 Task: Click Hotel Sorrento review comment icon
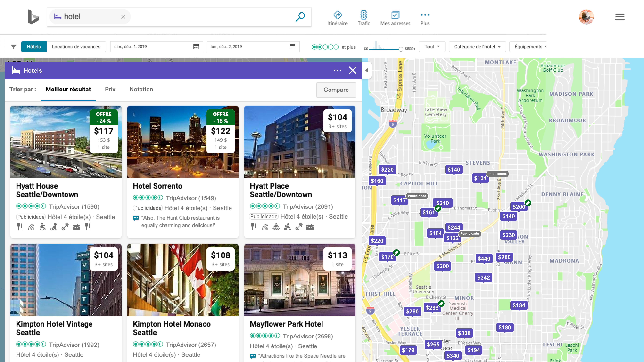136,218
